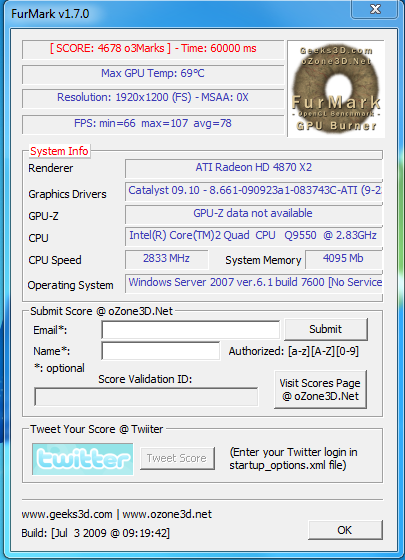Click the www.geeks3d.com text
This screenshot has width=405, height=560.
click(67, 515)
